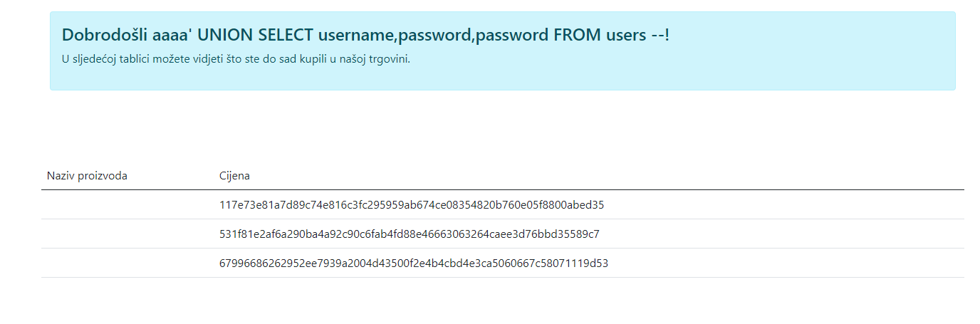Image resolution: width=980 pixels, height=324 pixels.
Task: Select the hash starting with 67996686
Action: [x=414, y=263]
